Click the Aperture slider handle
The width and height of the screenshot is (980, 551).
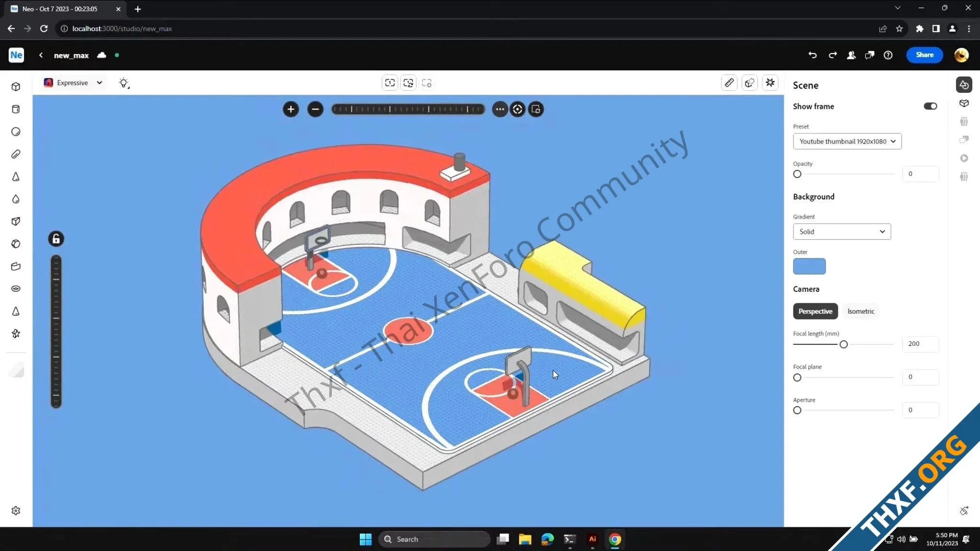797,410
